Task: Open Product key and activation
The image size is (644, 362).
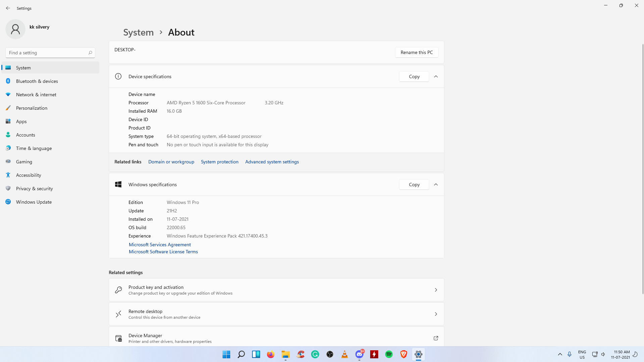Action: tap(276, 290)
